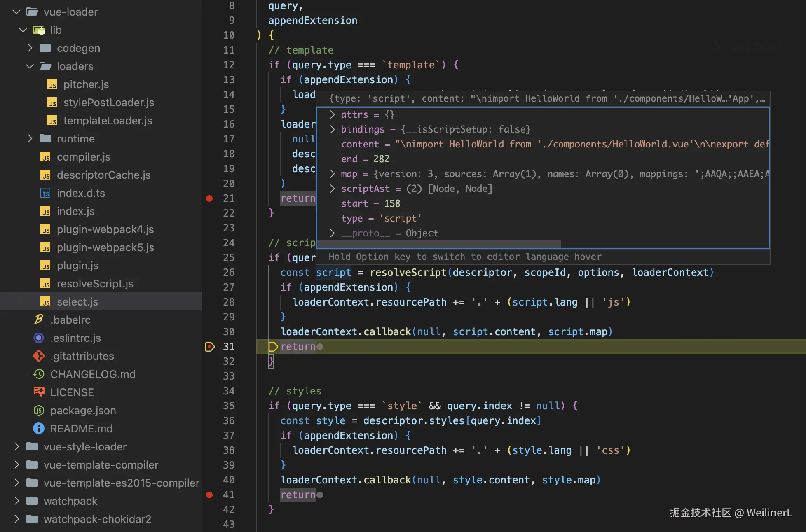This screenshot has width=806, height=532.
Task: Expand the map property in hover
Action: click(x=333, y=174)
